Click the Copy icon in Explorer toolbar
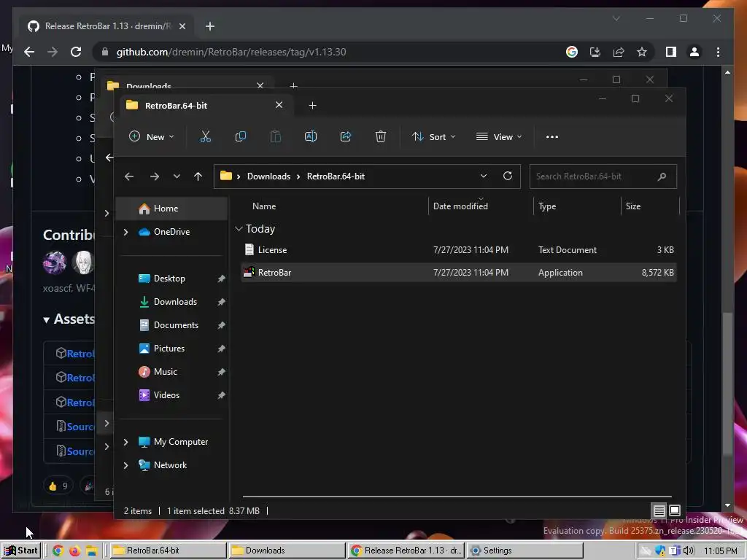The height and width of the screenshot is (560, 747). (x=241, y=136)
